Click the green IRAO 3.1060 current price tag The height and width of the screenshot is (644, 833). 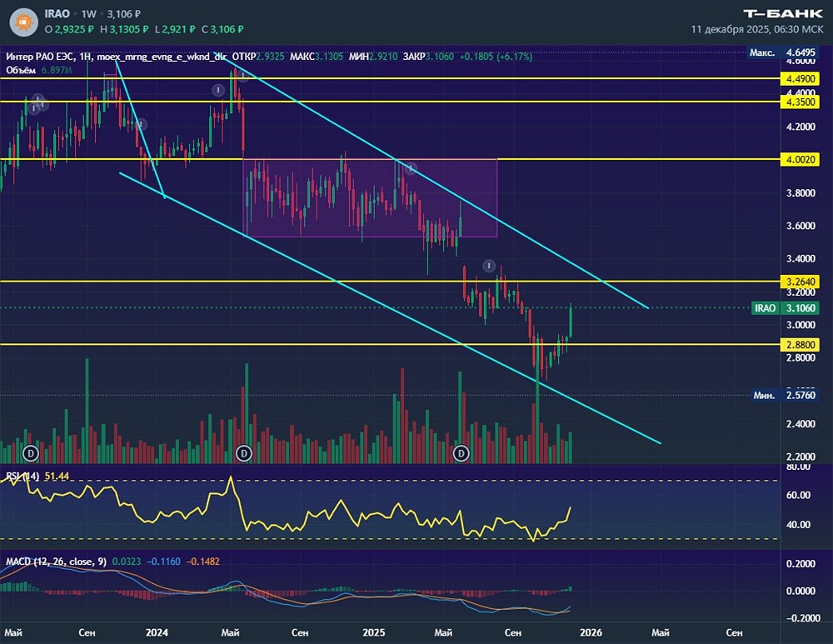click(786, 308)
